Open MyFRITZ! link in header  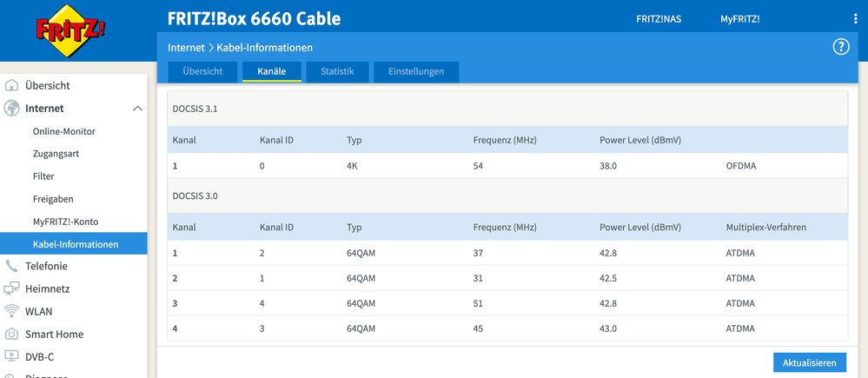tap(739, 19)
